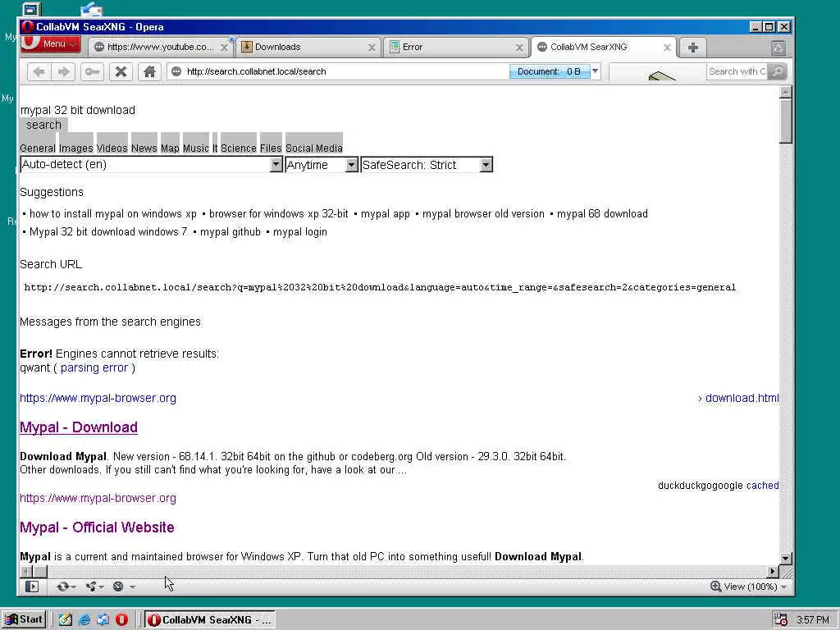Click the horizontal scrollbar right arrow
This screenshot has height=630, width=840.
773,571
